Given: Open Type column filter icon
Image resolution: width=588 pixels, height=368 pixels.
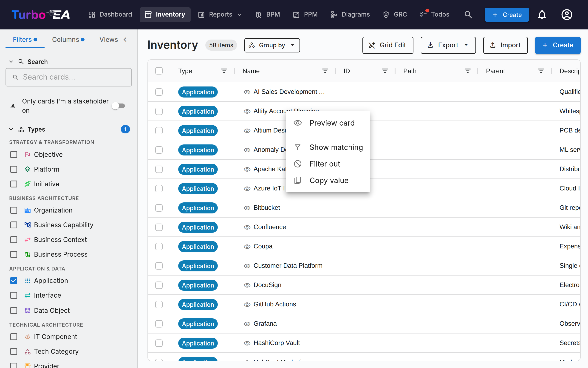Looking at the screenshot, I should click(x=224, y=71).
